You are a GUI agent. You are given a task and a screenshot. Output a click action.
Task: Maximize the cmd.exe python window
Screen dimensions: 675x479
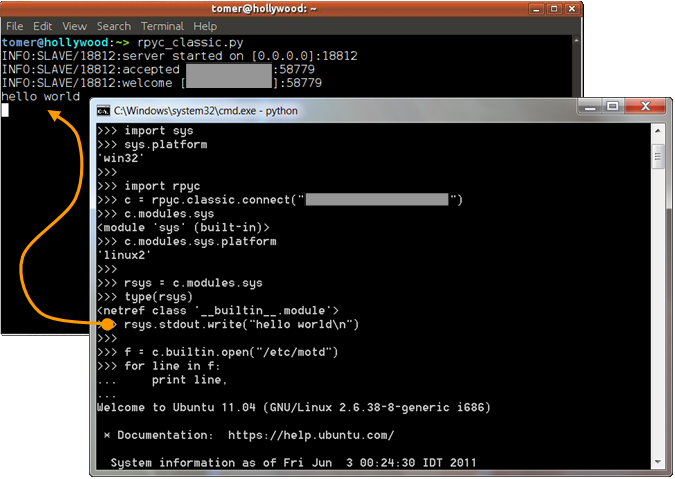point(613,106)
